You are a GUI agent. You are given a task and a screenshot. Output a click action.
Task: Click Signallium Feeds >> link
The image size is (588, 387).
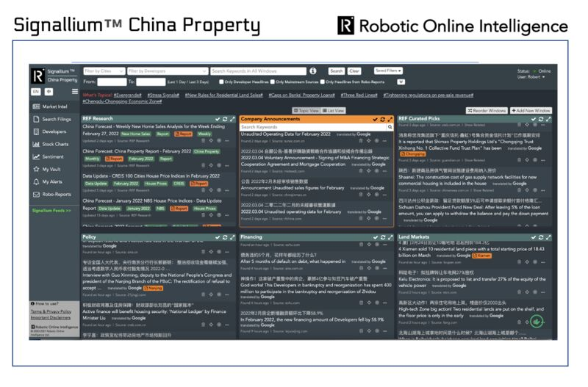(x=51, y=211)
